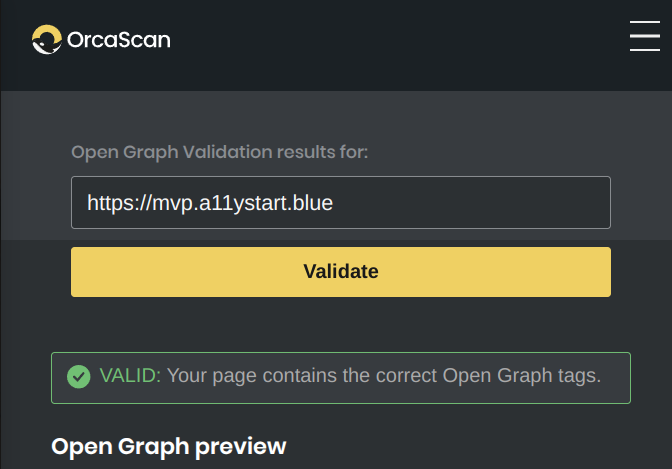Click 'Open Graph Validation results for:' label

(219, 152)
